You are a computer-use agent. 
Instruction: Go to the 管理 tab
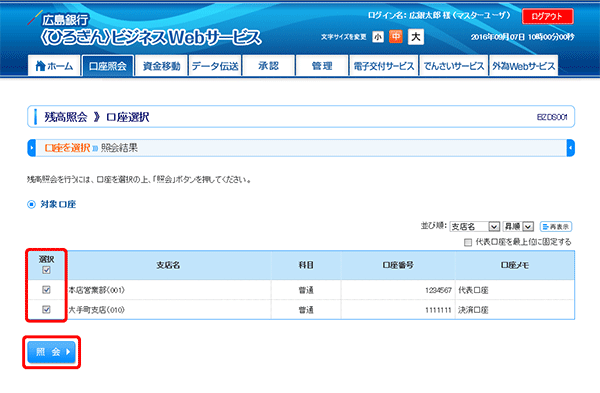[322, 66]
